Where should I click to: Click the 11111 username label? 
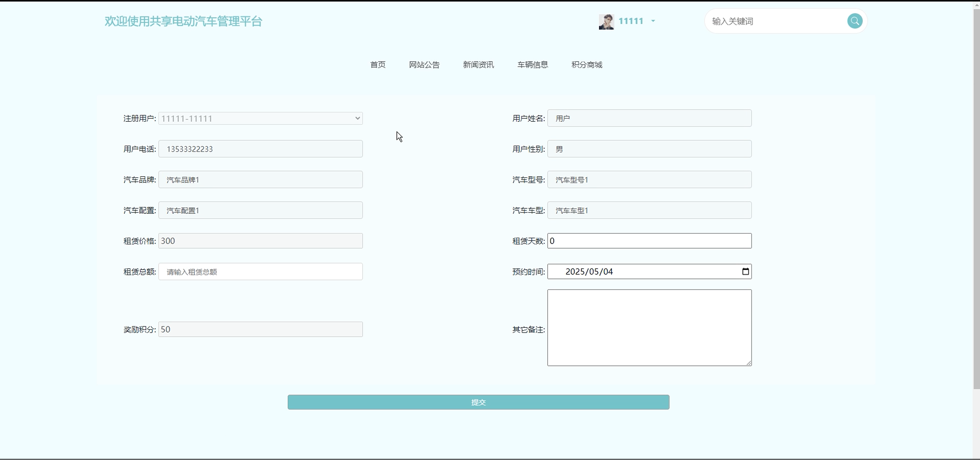click(631, 21)
